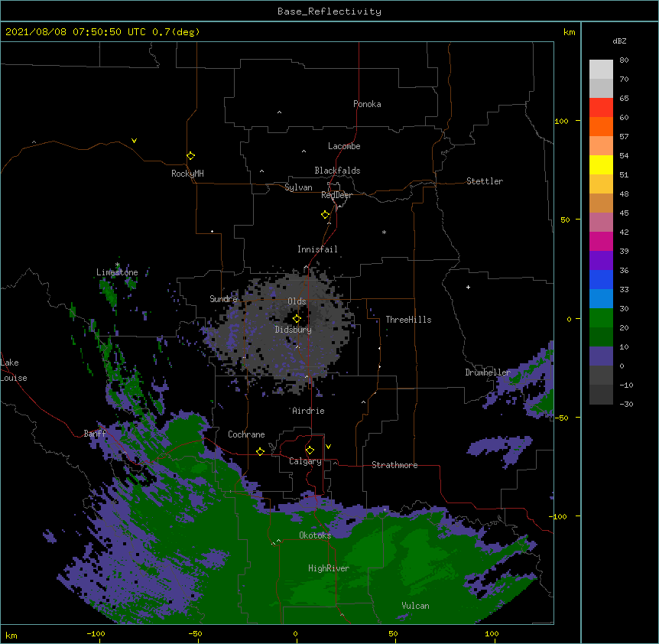659x644 pixels.
Task: Click the HighRiver label
Action: [329, 568]
